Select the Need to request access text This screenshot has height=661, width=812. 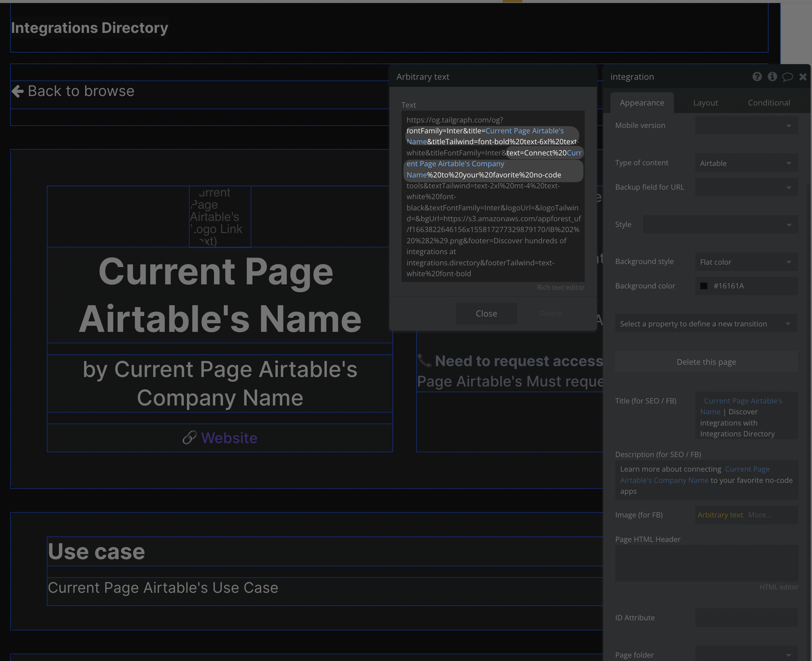click(x=519, y=361)
